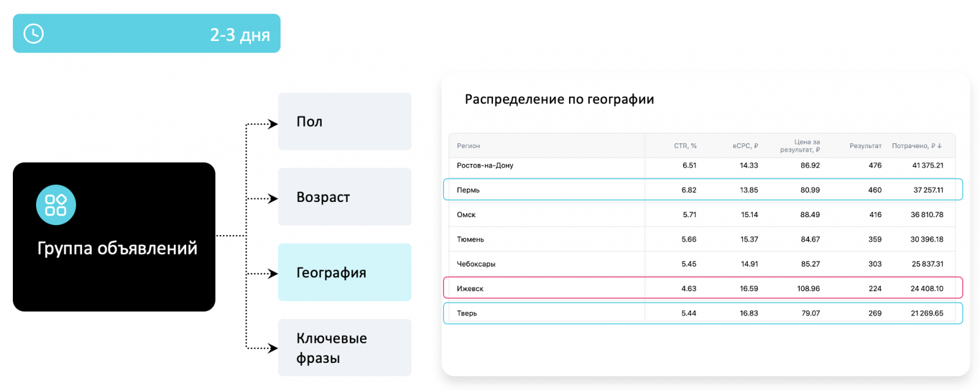Screen dimensions: 980x391
Task: Sort by the eCPC column header
Action: 745,146
